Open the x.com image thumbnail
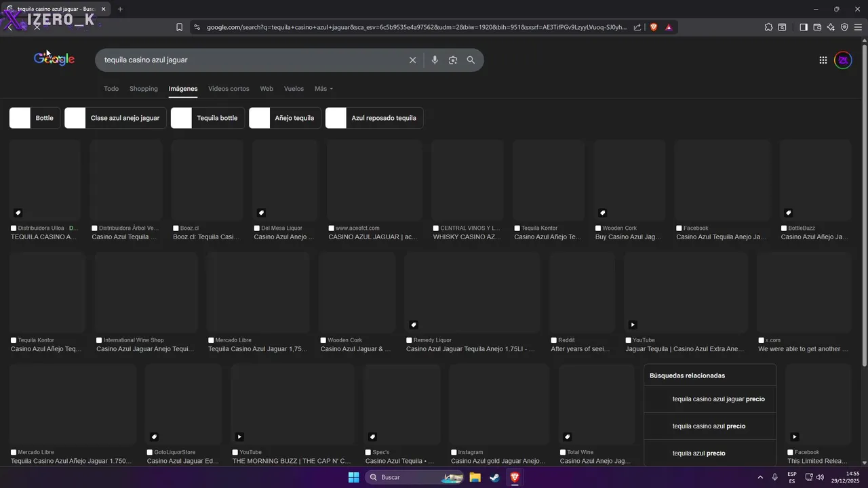The image size is (868, 488). 804,292
